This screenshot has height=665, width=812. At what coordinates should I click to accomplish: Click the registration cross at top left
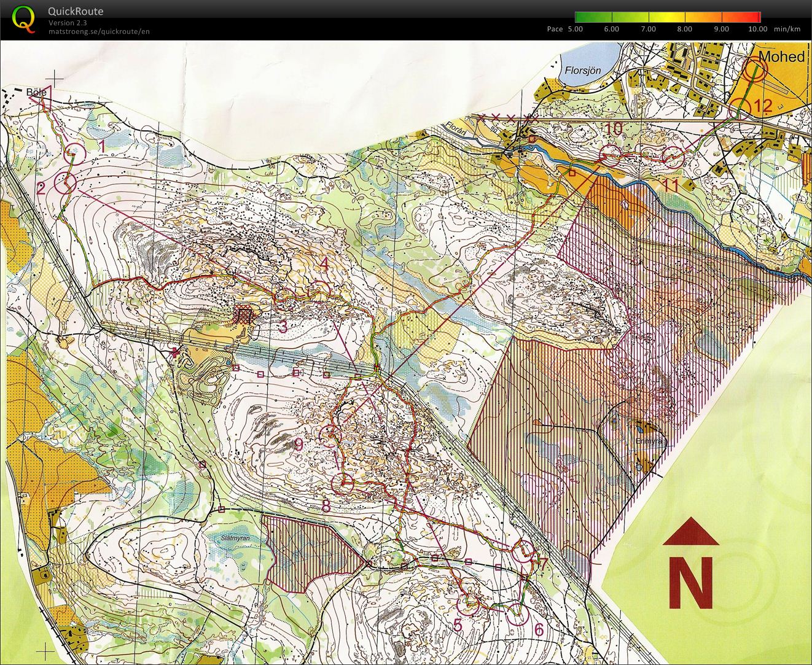(55, 78)
